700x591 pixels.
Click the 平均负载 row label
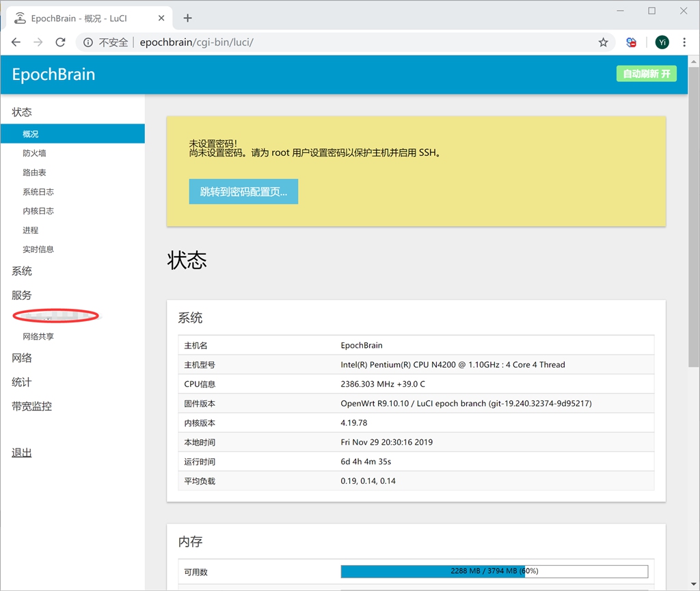(x=200, y=481)
